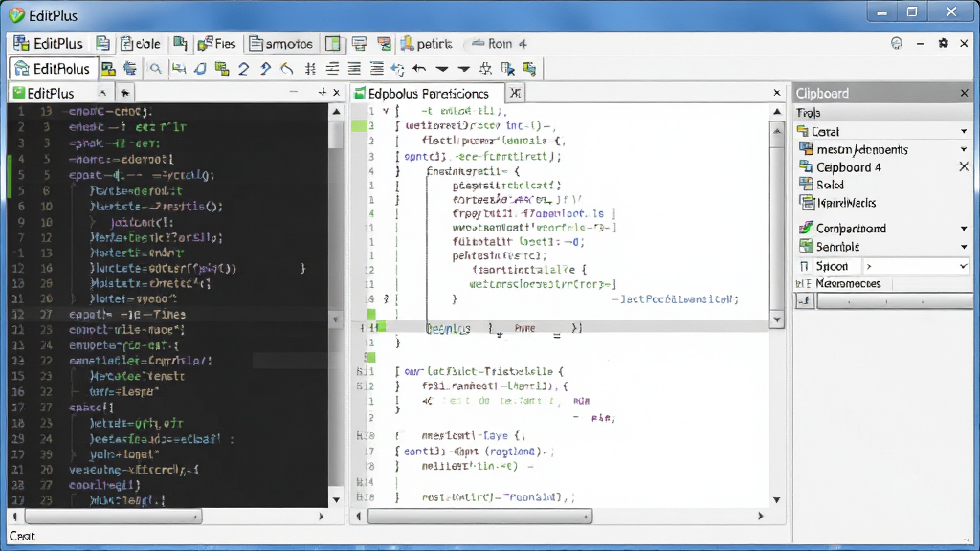
Task: Close the Clipboard panel
Action: [965, 93]
